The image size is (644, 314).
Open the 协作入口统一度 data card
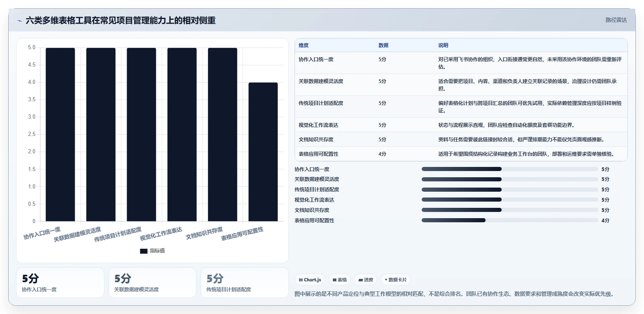tap(60, 283)
